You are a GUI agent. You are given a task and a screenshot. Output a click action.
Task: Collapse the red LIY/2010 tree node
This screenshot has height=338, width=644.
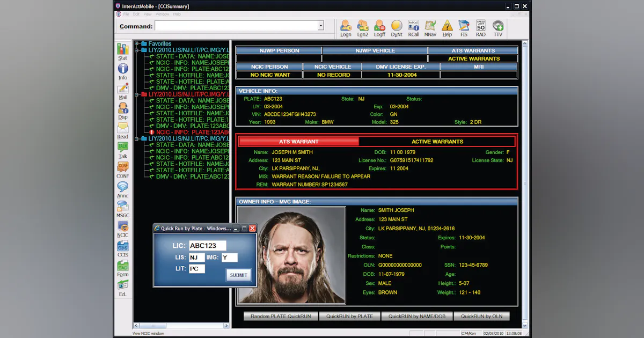click(x=137, y=94)
